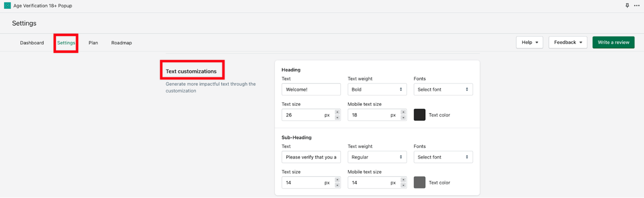Open the Feedback dropdown button
644x198 pixels.
(568, 43)
